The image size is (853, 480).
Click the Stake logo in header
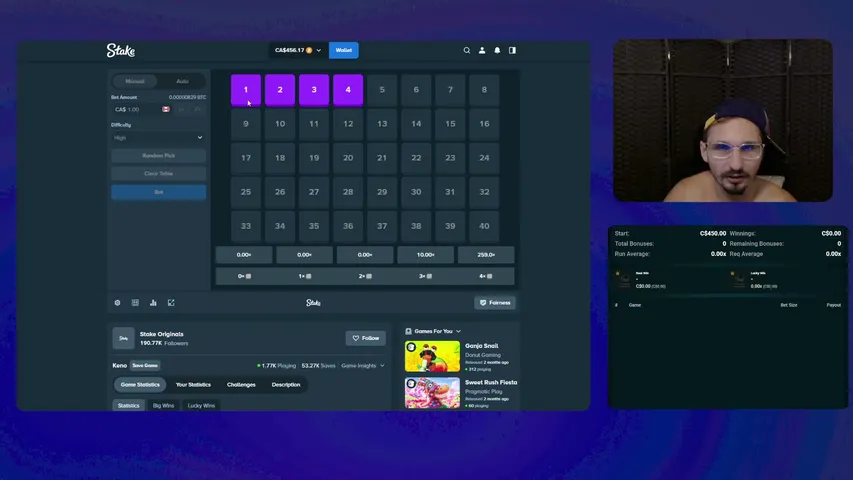[x=121, y=51]
